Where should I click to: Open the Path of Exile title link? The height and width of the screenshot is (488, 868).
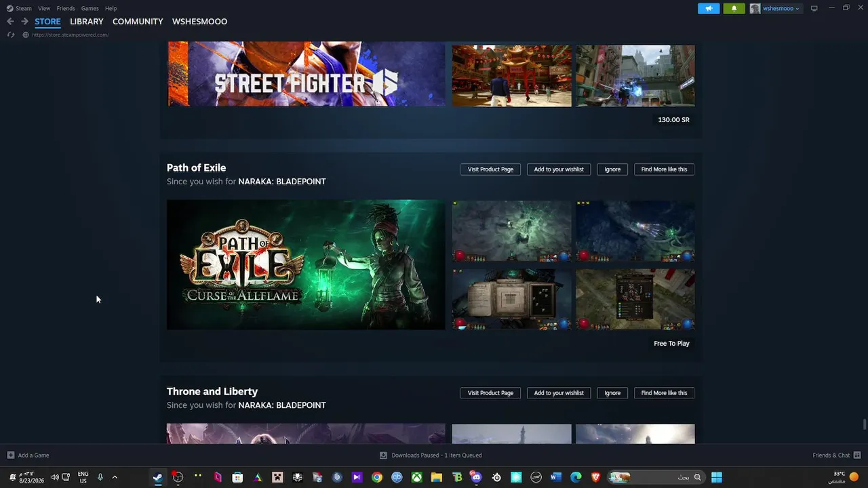coord(196,168)
